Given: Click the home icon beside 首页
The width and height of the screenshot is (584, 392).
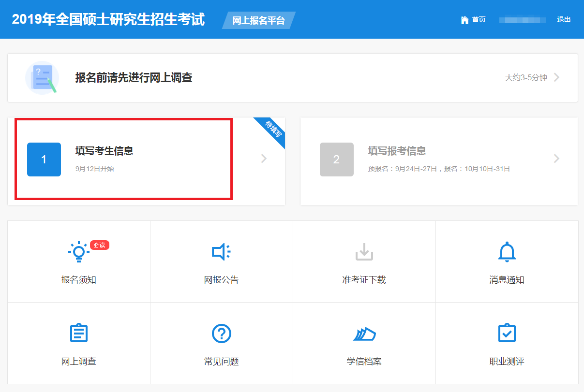Looking at the screenshot, I should point(464,20).
